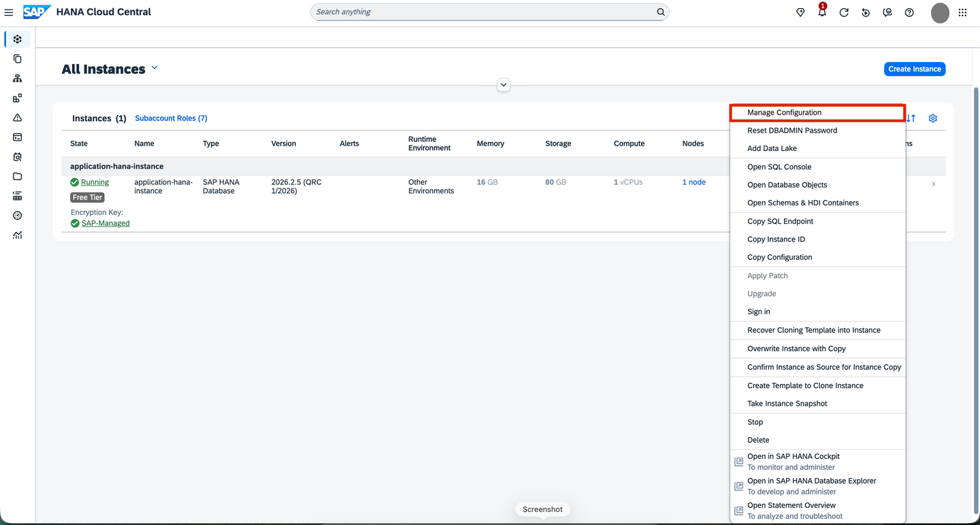Click the Free Tier badge

(x=88, y=197)
